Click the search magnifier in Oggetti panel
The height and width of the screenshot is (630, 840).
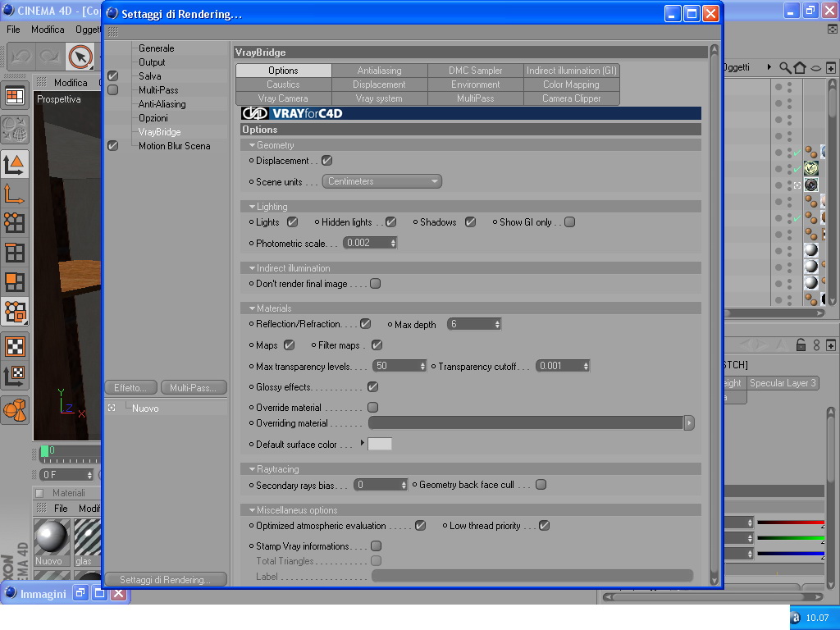(x=785, y=67)
